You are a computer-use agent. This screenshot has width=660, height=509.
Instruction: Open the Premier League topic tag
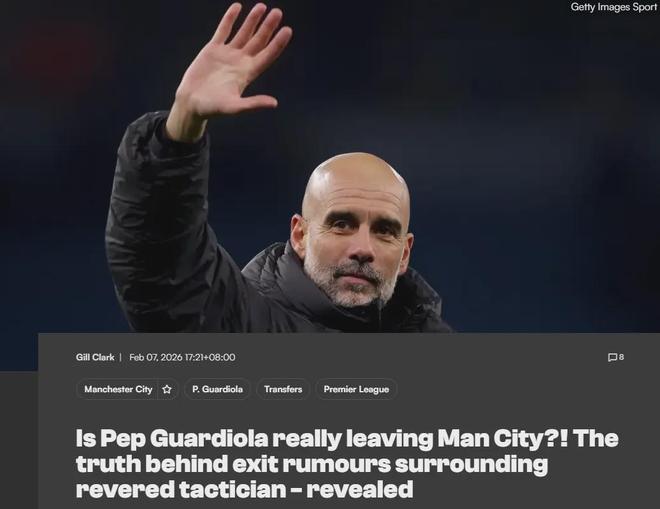[356, 389]
